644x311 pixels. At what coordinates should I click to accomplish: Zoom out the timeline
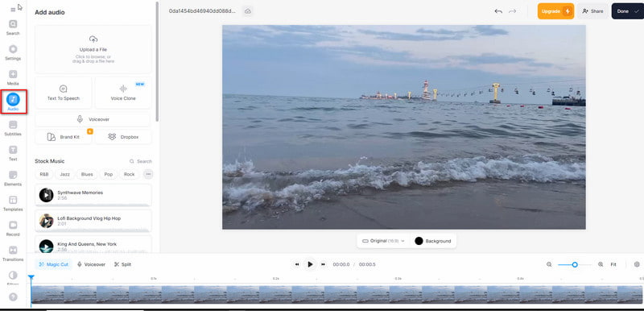coord(549,264)
